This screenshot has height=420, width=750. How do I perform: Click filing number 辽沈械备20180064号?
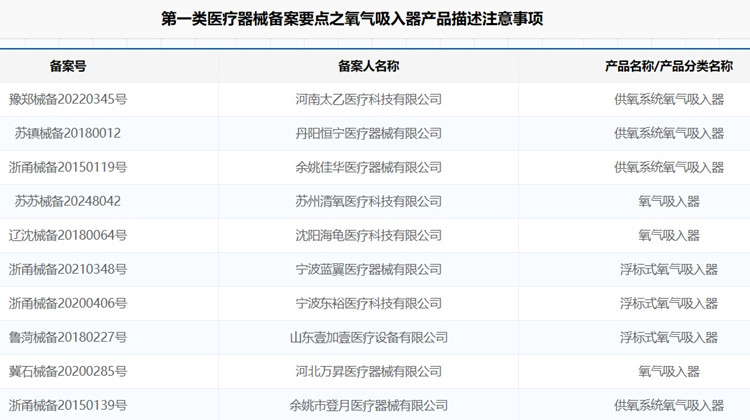point(68,236)
